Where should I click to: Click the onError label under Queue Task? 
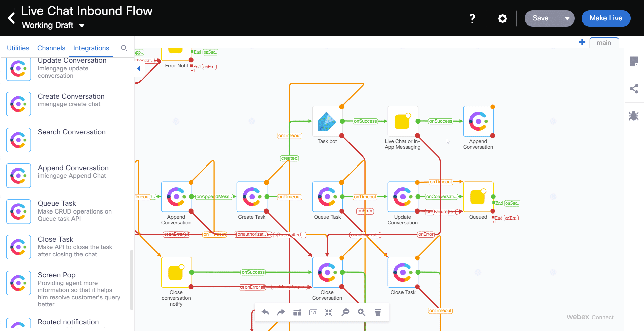[x=365, y=211]
